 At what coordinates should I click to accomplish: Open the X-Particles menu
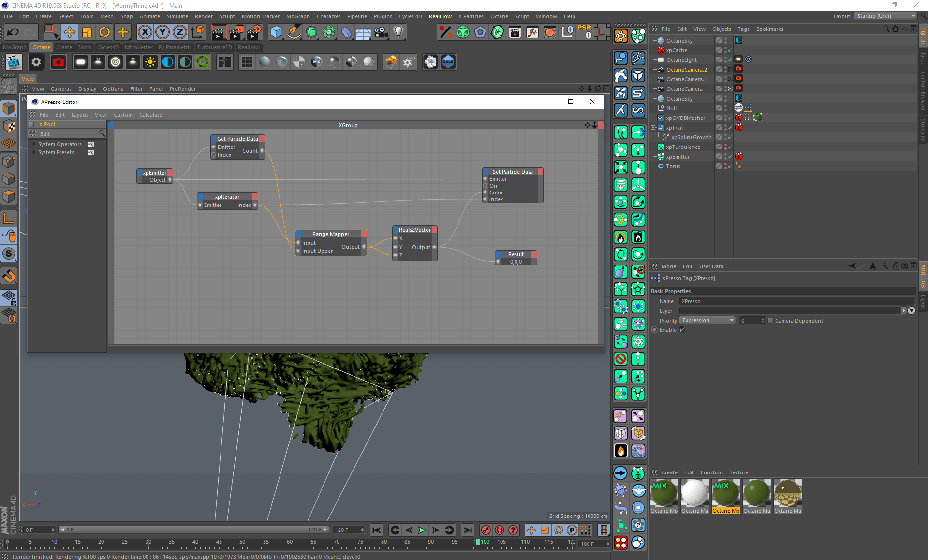[471, 16]
